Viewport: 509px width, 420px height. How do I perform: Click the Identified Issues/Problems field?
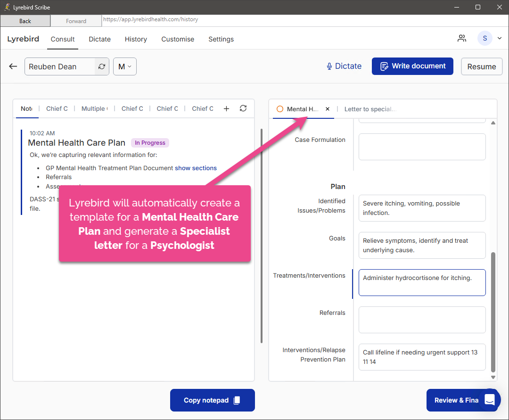(x=422, y=208)
